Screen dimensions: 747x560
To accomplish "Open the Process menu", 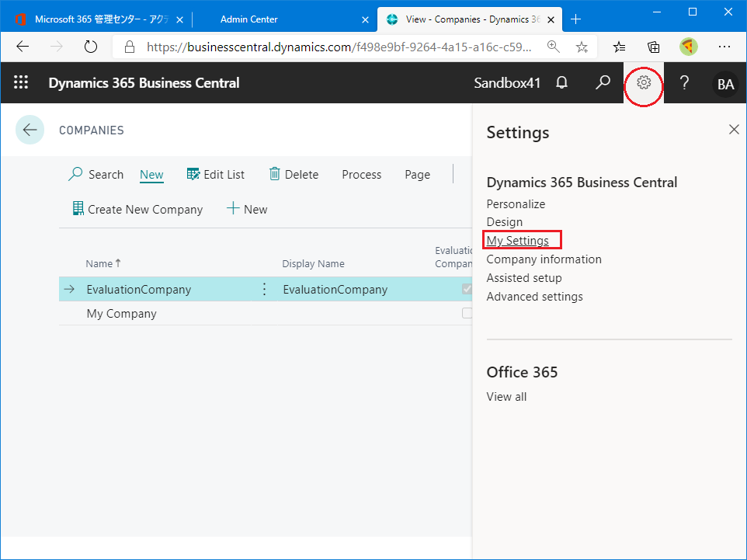I will (362, 175).
